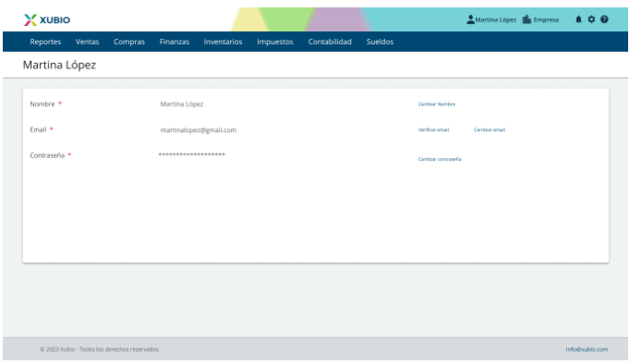
Task: Open the Impuestos menu
Action: [275, 42]
